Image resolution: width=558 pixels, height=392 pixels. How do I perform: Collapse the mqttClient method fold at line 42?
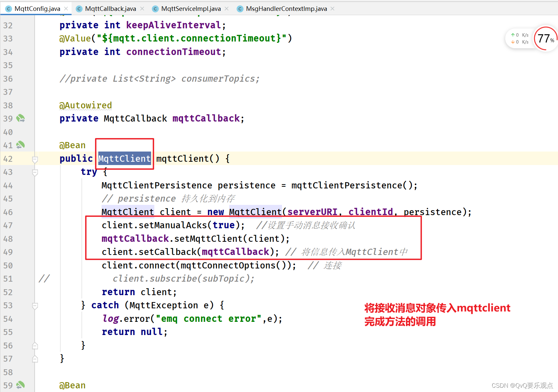click(x=35, y=159)
